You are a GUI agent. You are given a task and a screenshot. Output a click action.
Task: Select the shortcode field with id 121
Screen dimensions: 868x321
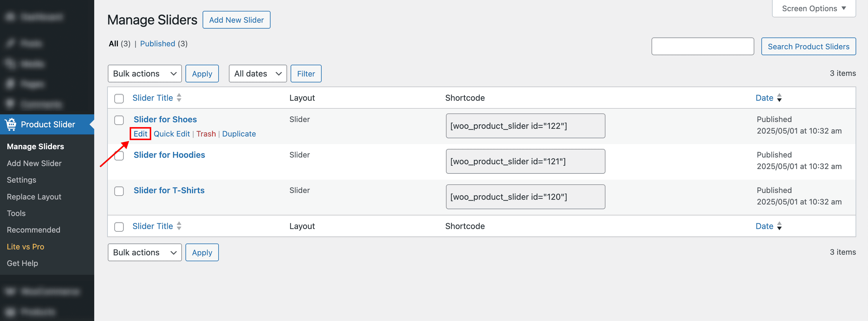[525, 161]
